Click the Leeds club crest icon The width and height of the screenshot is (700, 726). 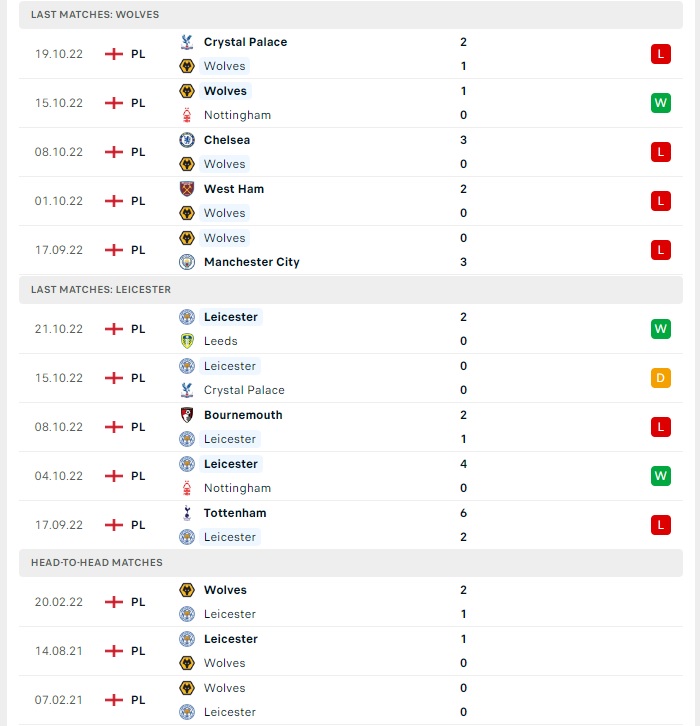(187, 341)
